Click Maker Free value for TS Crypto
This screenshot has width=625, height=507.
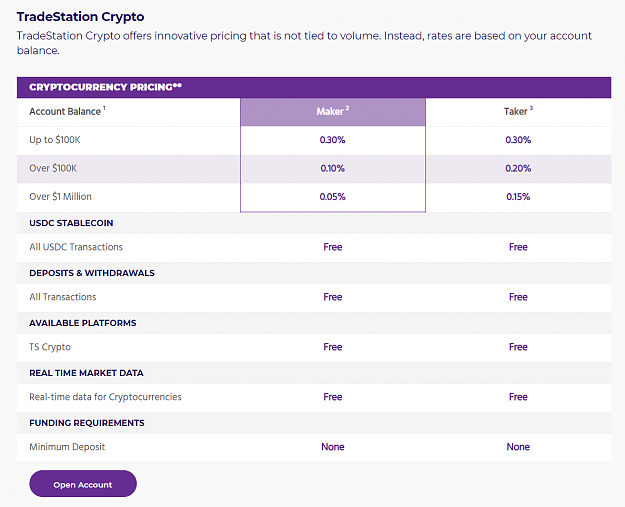[333, 347]
